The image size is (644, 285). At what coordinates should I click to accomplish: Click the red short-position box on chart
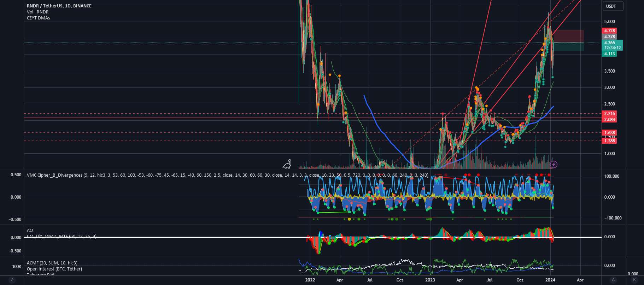568,36
